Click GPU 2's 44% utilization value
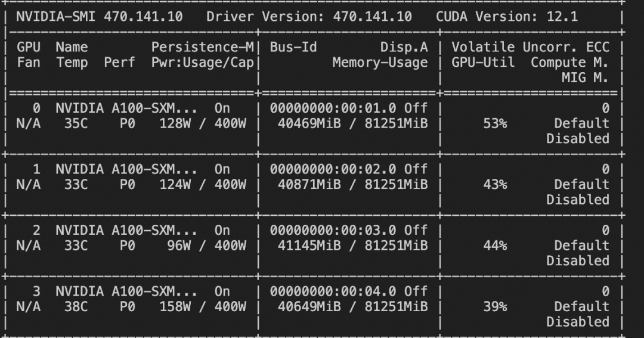The image size is (644, 338). click(495, 246)
